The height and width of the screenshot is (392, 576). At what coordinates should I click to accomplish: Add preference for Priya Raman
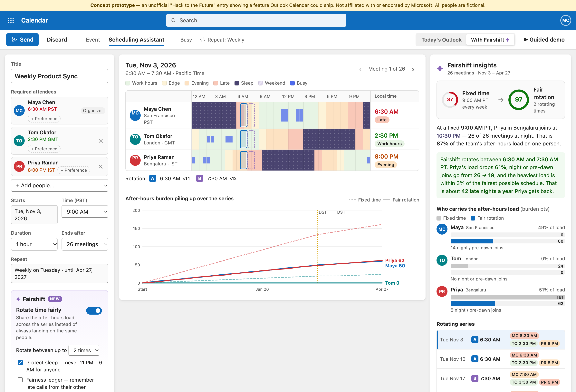[x=74, y=170]
